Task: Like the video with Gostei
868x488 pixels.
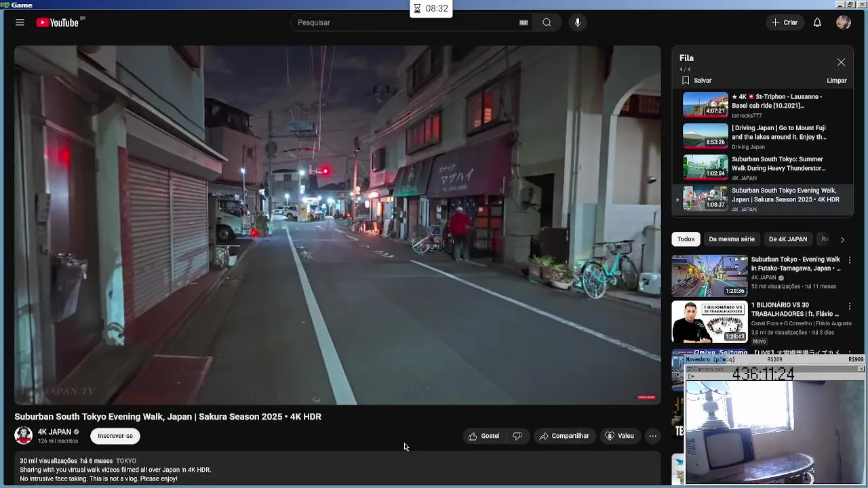Action: point(484,436)
